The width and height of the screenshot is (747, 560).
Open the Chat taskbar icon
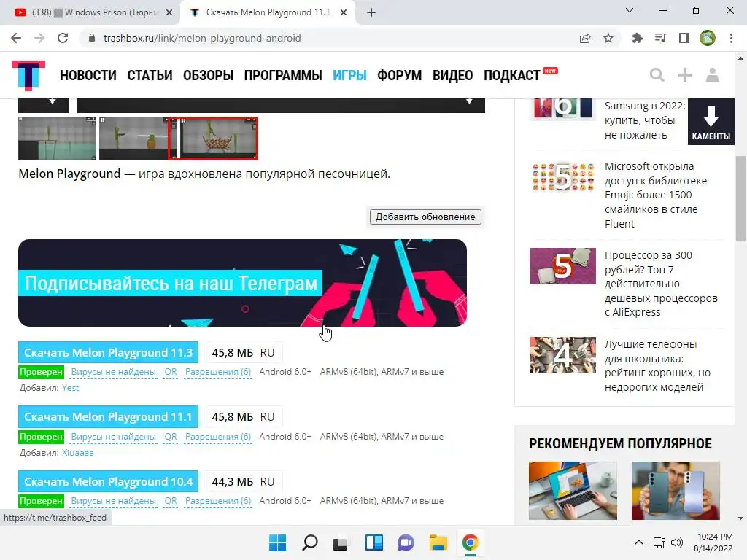[406, 542]
